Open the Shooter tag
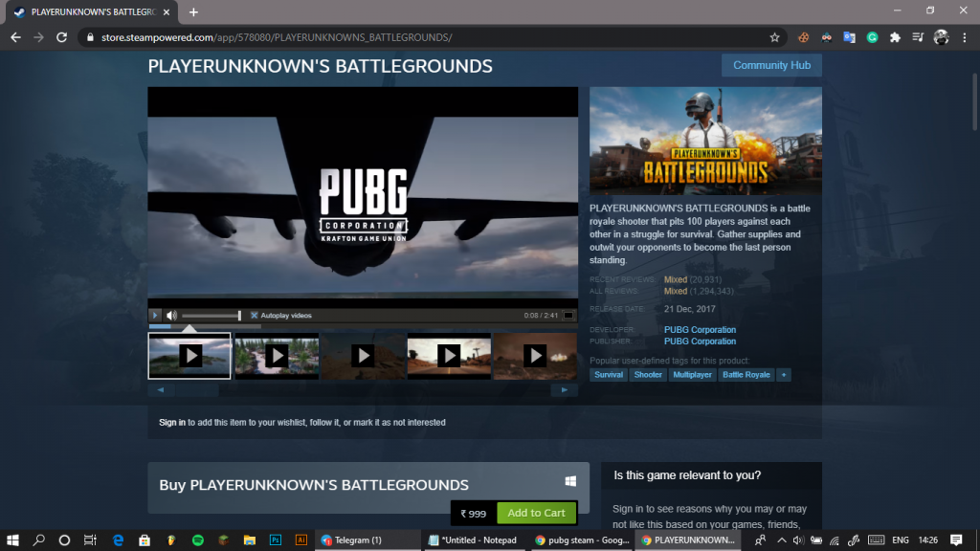980x551 pixels. [648, 375]
